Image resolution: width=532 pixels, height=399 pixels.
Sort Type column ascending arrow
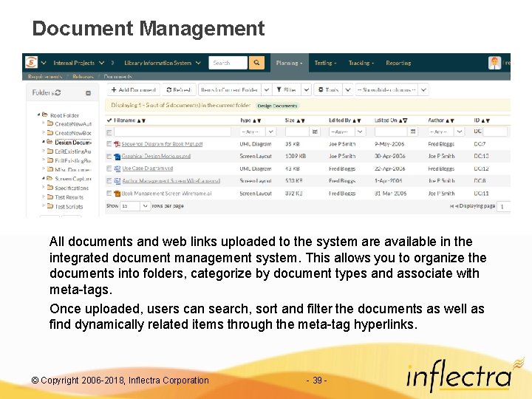click(254, 120)
